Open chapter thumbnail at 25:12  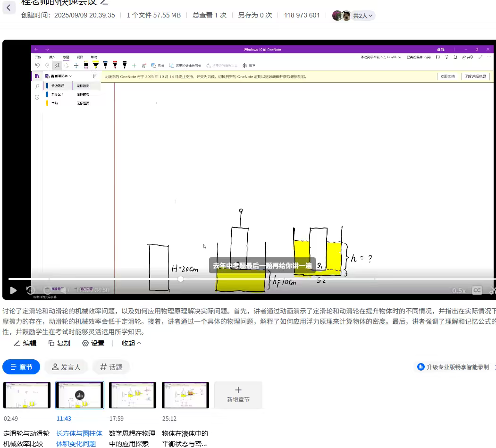tap(185, 395)
